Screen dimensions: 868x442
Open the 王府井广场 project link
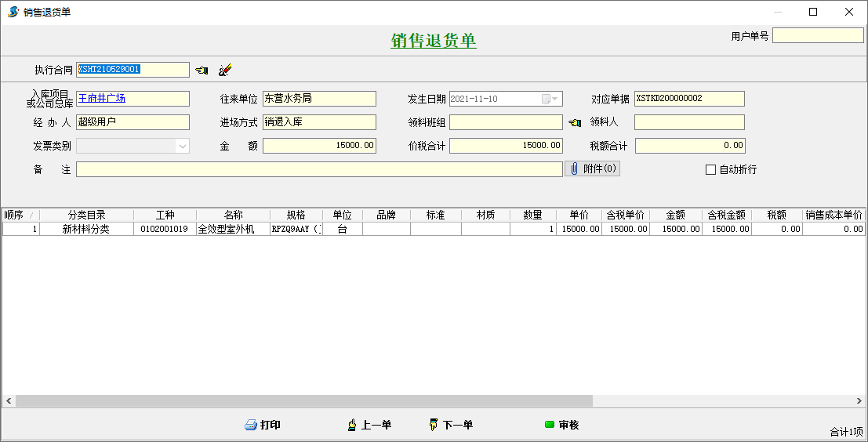click(102, 99)
